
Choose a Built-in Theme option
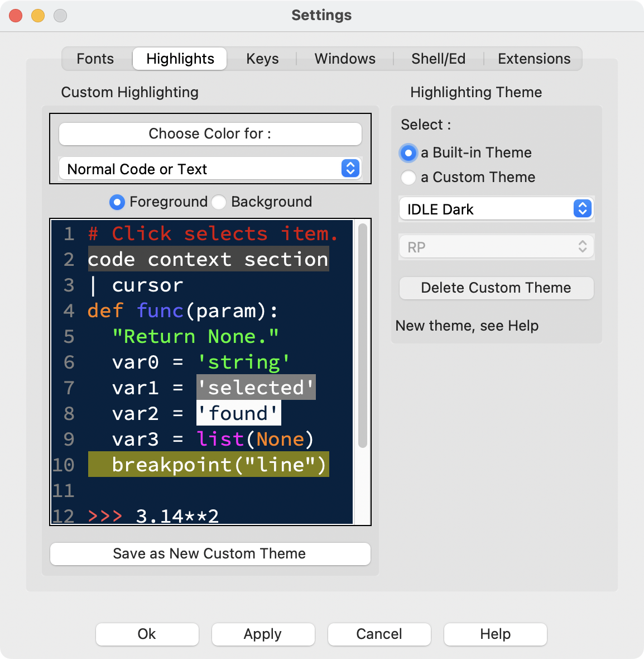coord(408,153)
